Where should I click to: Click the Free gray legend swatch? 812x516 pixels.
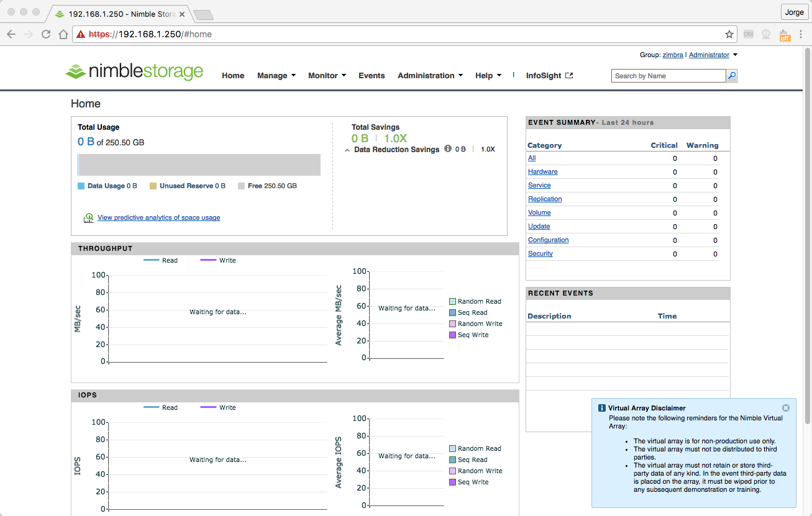pyautogui.click(x=241, y=186)
